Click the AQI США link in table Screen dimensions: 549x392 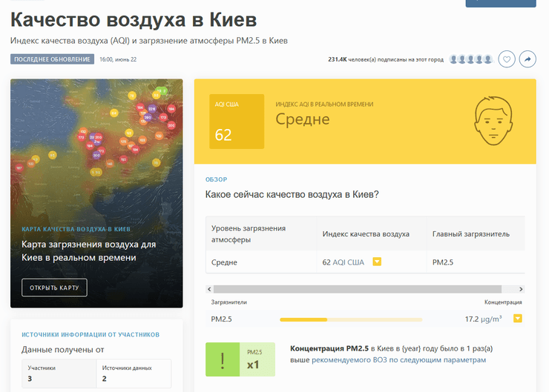349,262
